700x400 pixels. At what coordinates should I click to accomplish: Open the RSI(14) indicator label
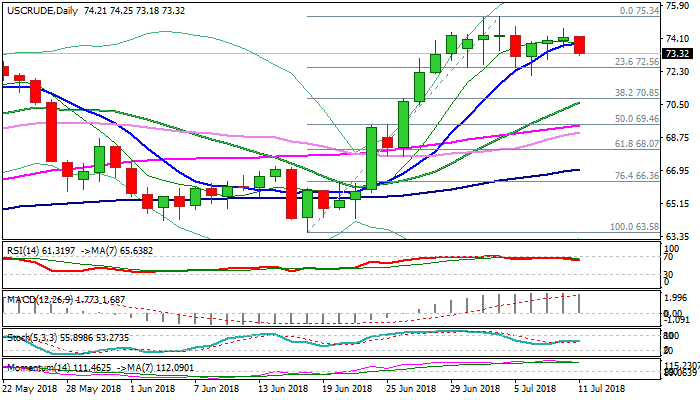coord(24,247)
